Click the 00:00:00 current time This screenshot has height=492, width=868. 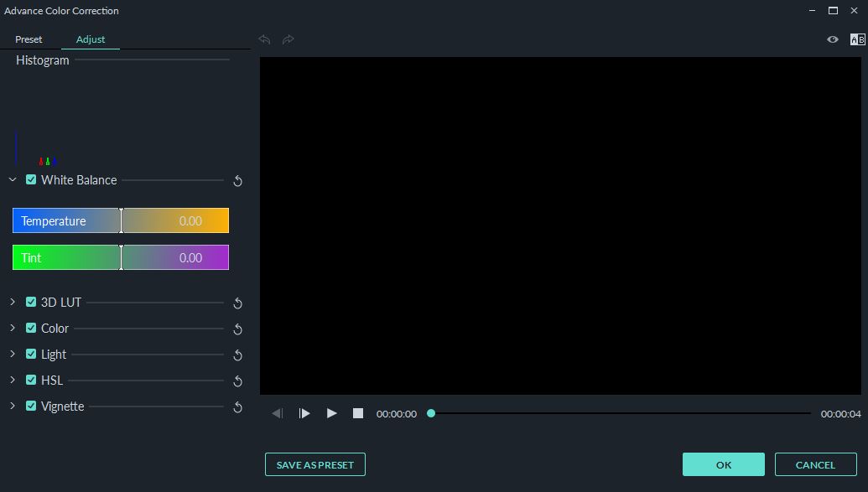pyautogui.click(x=397, y=414)
